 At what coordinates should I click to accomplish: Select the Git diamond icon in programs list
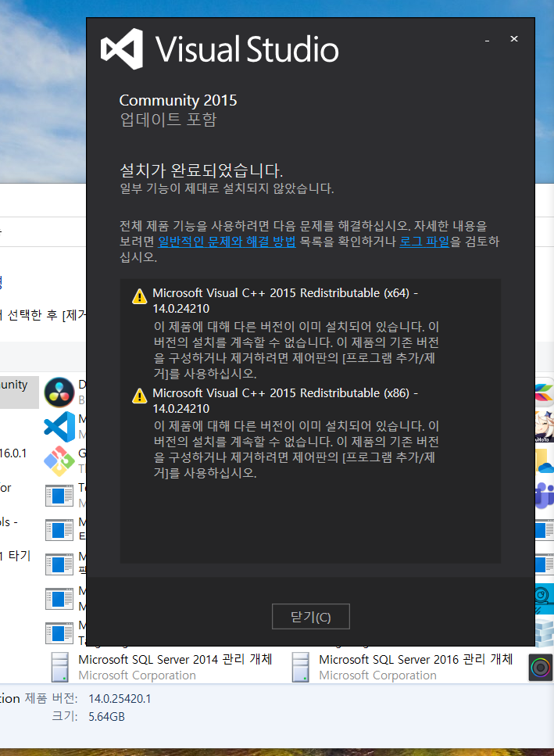(59, 461)
